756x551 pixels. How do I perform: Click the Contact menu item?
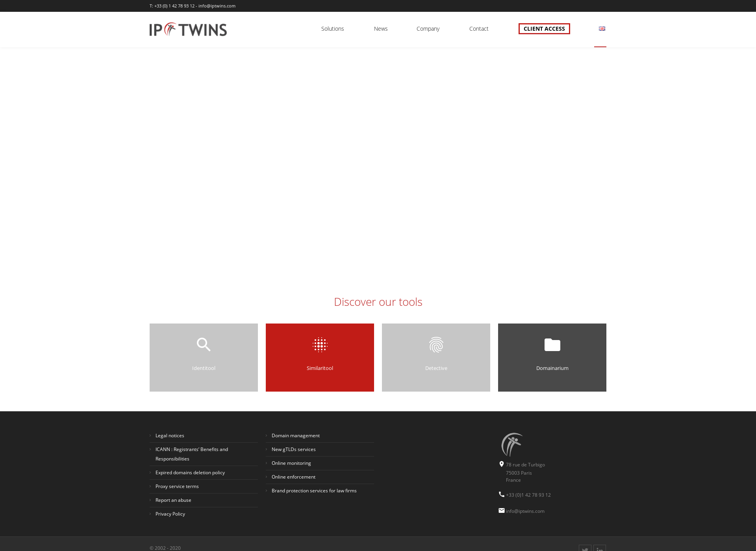[x=478, y=28]
